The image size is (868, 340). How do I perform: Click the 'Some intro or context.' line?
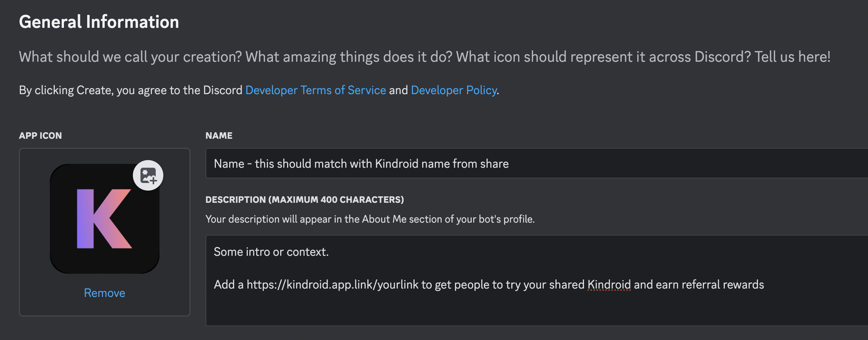tap(271, 252)
